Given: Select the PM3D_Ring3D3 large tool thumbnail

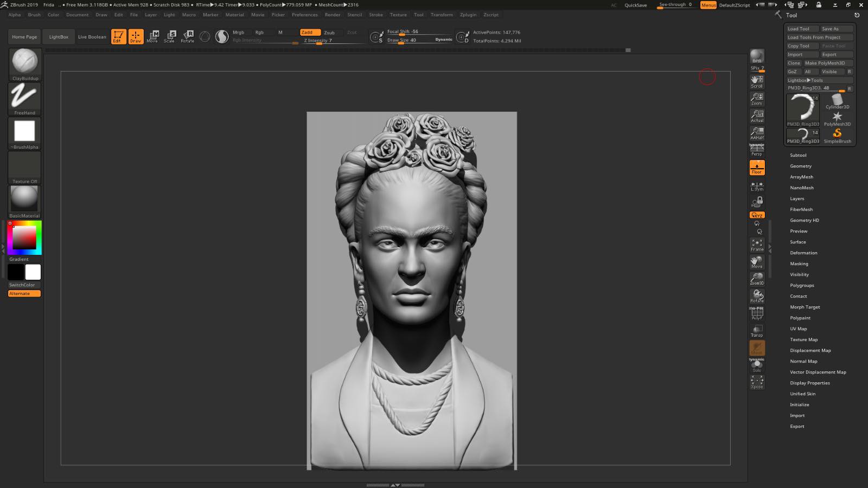Looking at the screenshot, I should pos(803,110).
